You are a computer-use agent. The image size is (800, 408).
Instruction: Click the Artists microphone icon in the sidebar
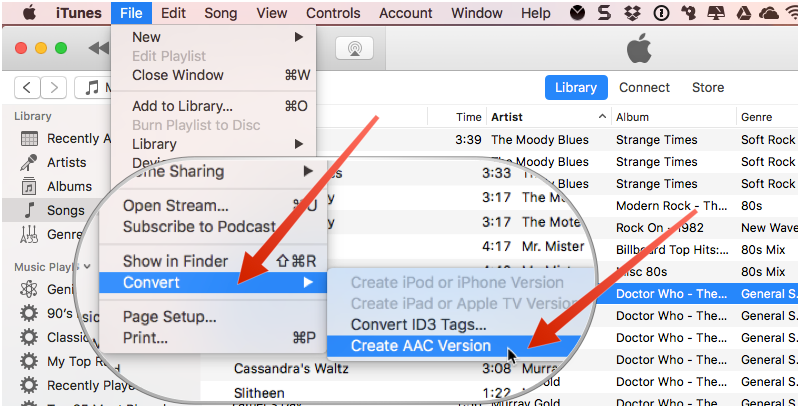[x=30, y=162]
